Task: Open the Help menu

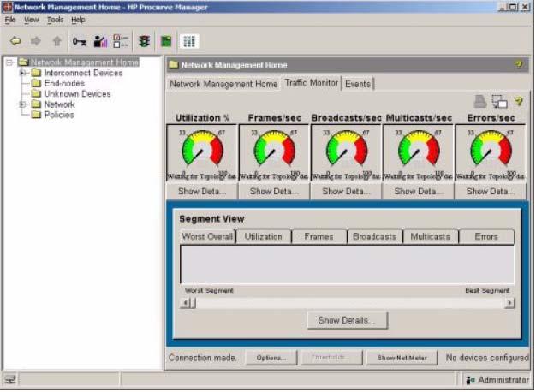Action: point(78,20)
